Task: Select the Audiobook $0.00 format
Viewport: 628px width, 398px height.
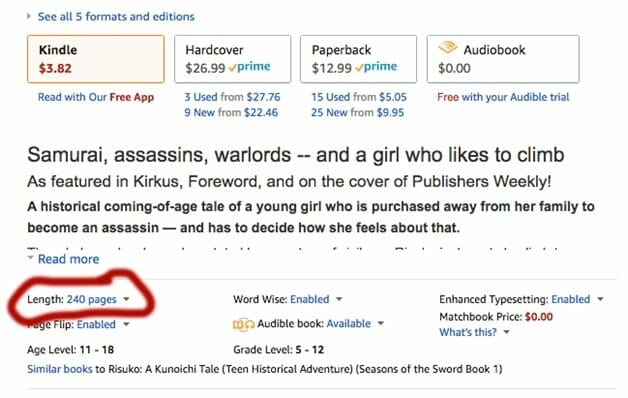Action: [503, 59]
